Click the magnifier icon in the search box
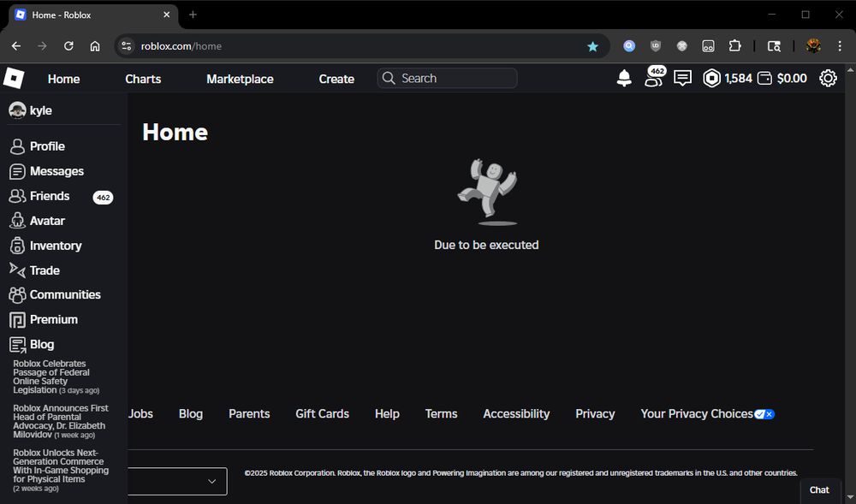Image resolution: width=856 pixels, height=504 pixels. tap(389, 79)
